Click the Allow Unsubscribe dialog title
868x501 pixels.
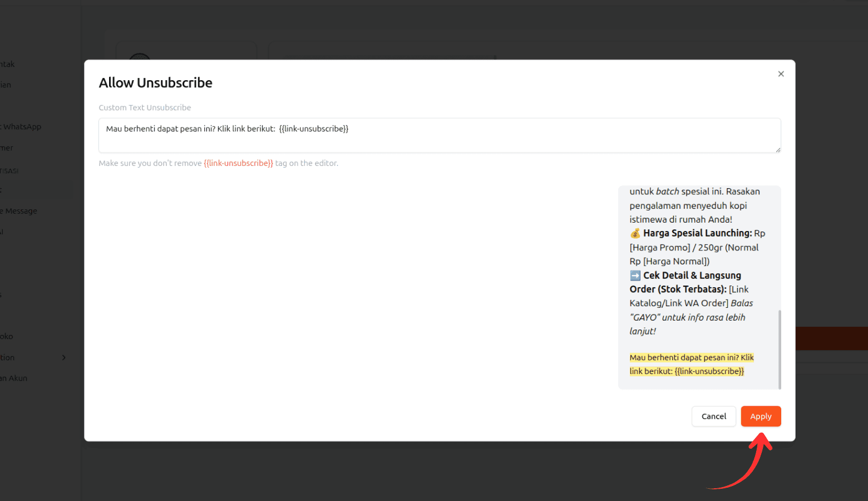click(x=155, y=82)
